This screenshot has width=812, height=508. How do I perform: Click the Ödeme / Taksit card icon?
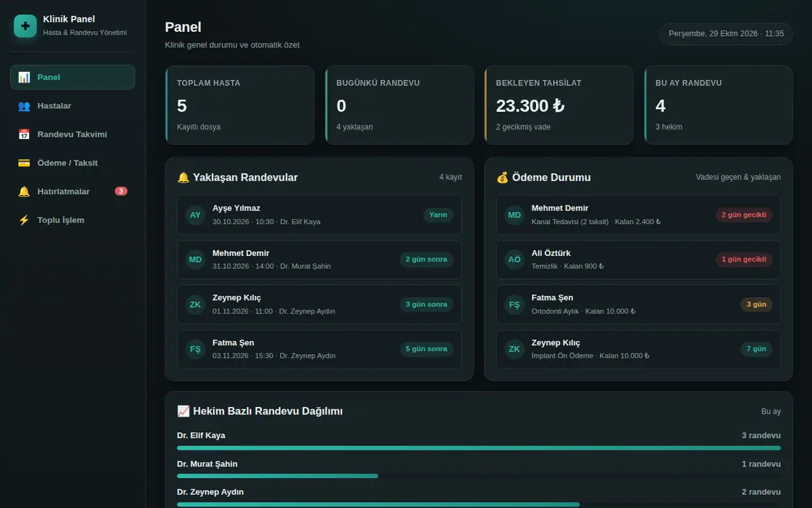coord(24,163)
